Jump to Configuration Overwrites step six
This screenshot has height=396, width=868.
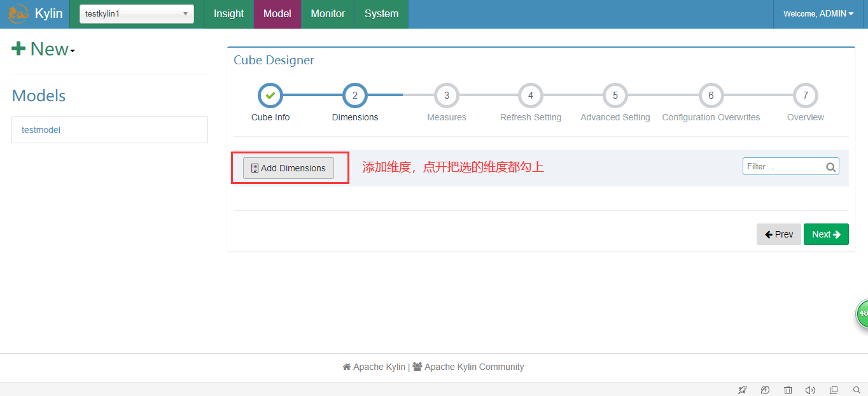pyautogui.click(x=711, y=95)
